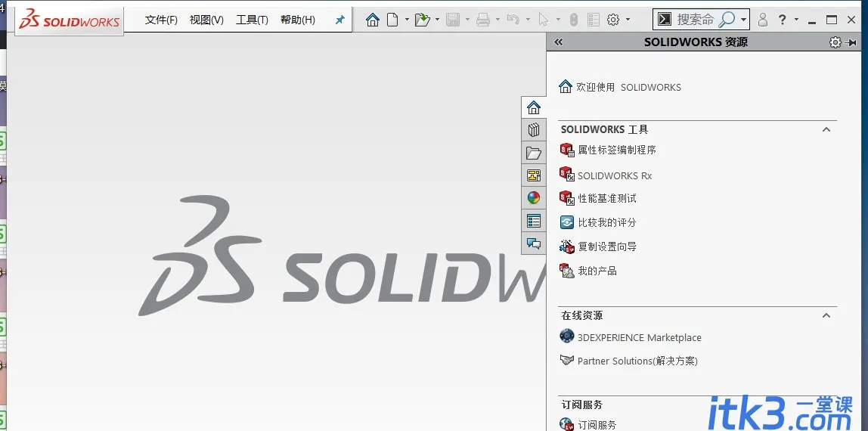Open 性能基准测试

pyautogui.click(x=606, y=199)
